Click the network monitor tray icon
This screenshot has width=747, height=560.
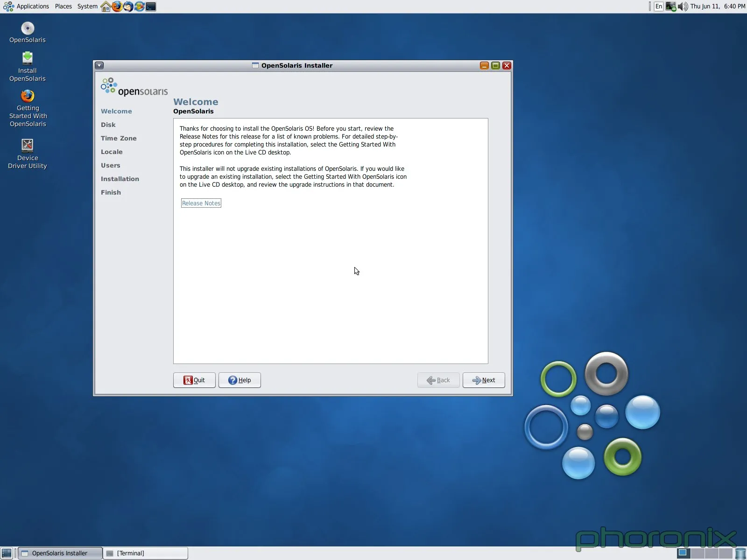pos(670,7)
